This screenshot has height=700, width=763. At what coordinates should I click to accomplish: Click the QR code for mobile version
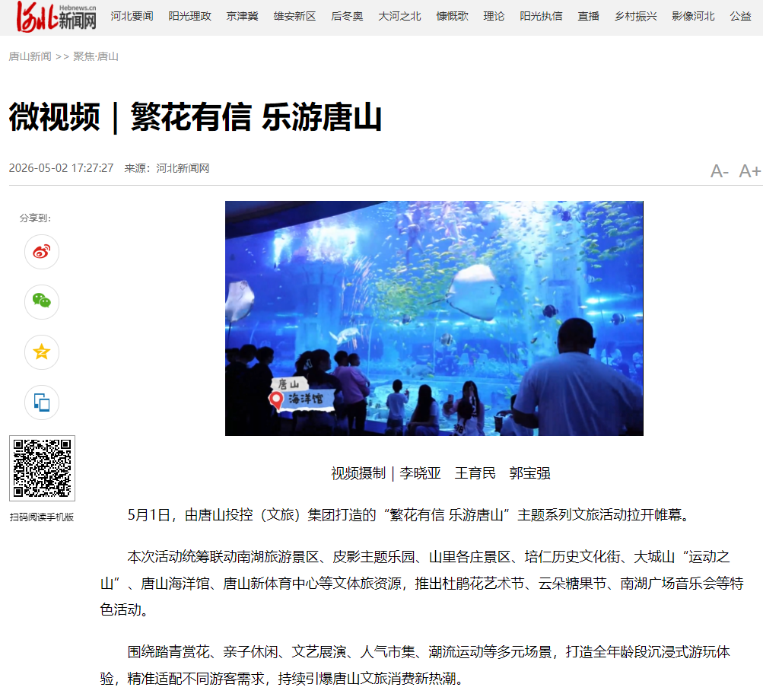[43, 468]
